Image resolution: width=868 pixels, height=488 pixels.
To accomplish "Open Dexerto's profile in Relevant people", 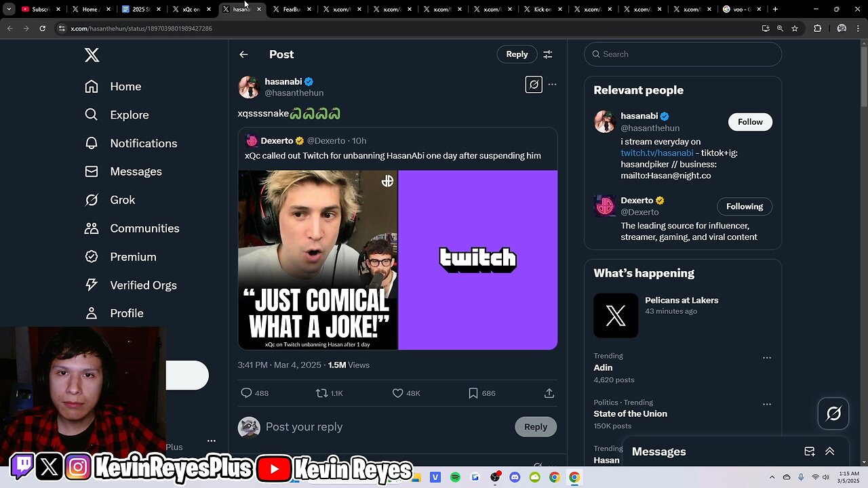I will [x=637, y=201].
